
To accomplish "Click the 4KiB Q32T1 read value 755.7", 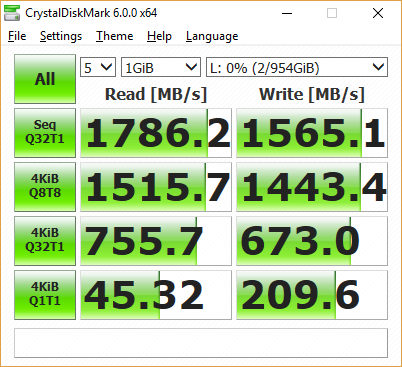I will (156, 241).
